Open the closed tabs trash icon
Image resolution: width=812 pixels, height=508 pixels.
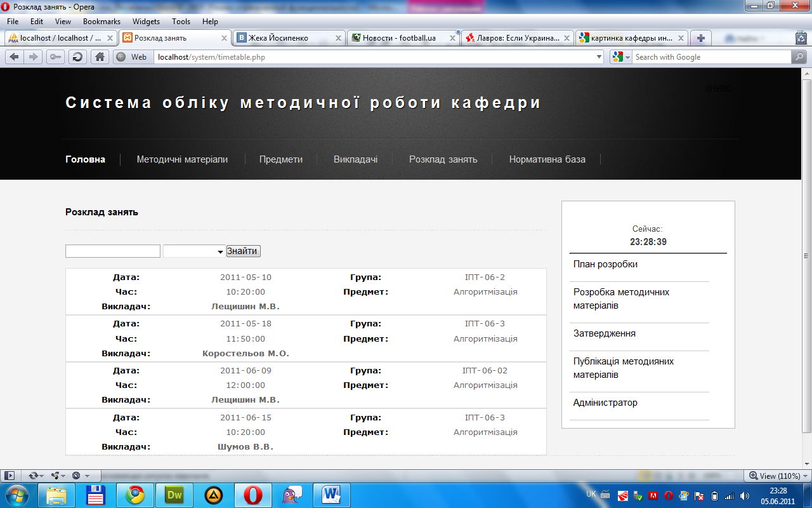click(x=801, y=38)
